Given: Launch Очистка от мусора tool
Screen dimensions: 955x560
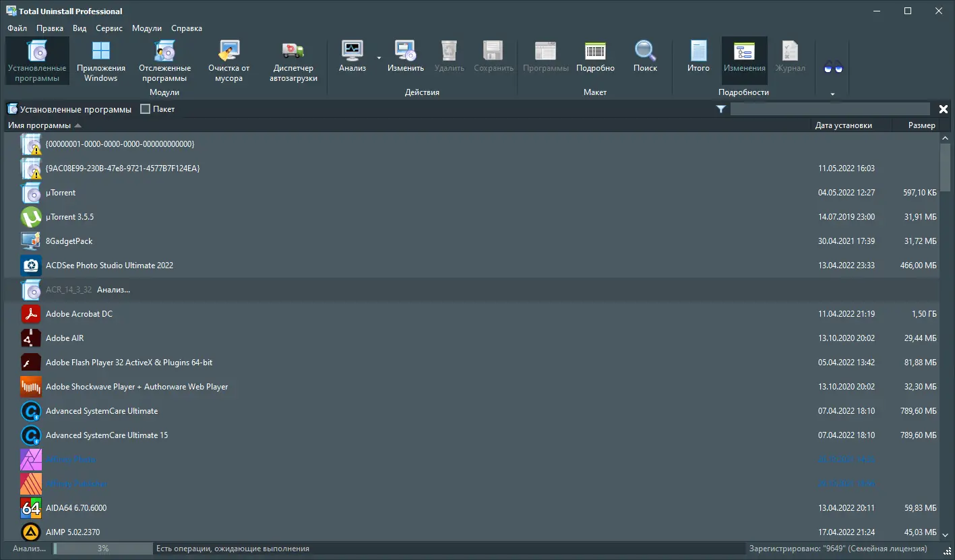Looking at the screenshot, I should tap(229, 61).
